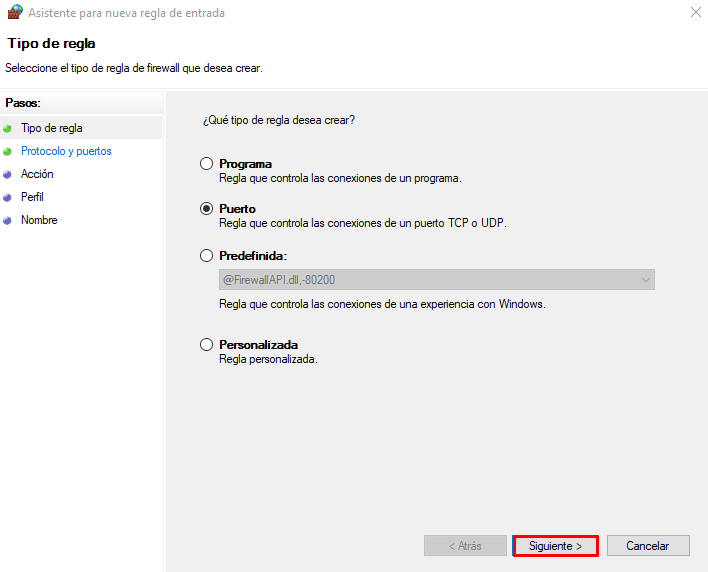
Task: Click green bullet beside Protocolo y puertos
Action: [x=8, y=151]
